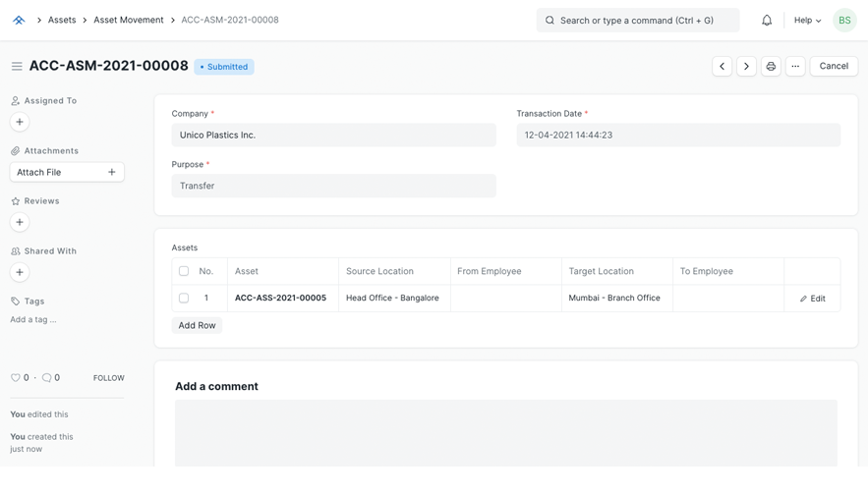
Task: Open the notifications bell
Action: point(767,20)
